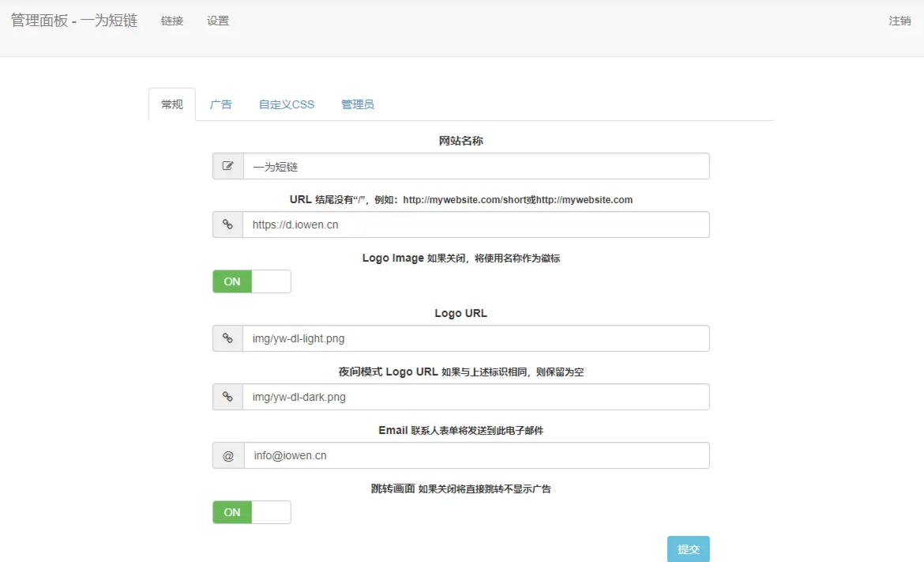Toggle the Logo Image ON switch
The height and width of the screenshot is (562, 924).
point(252,281)
